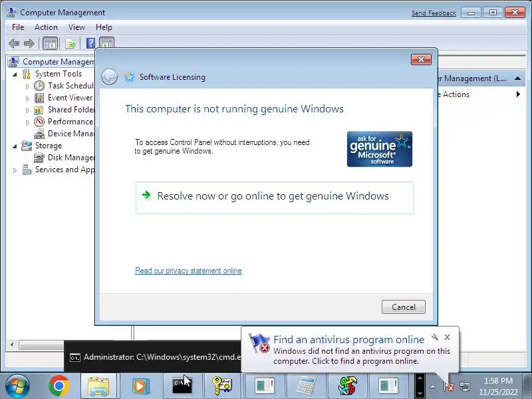Select Storage in the tree
This screenshot has height=399, width=532.
(x=48, y=146)
